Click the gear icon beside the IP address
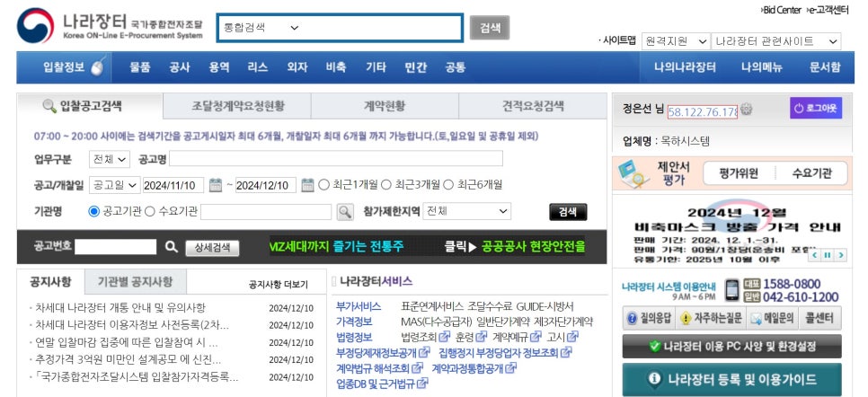Viewport: 868px width, 397px height. coord(746,110)
